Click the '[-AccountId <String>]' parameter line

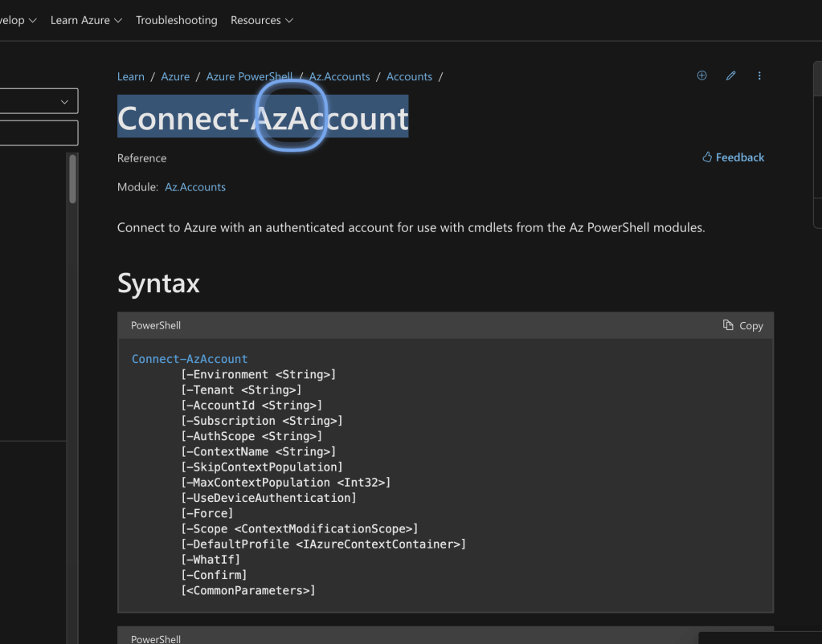point(252,406)
